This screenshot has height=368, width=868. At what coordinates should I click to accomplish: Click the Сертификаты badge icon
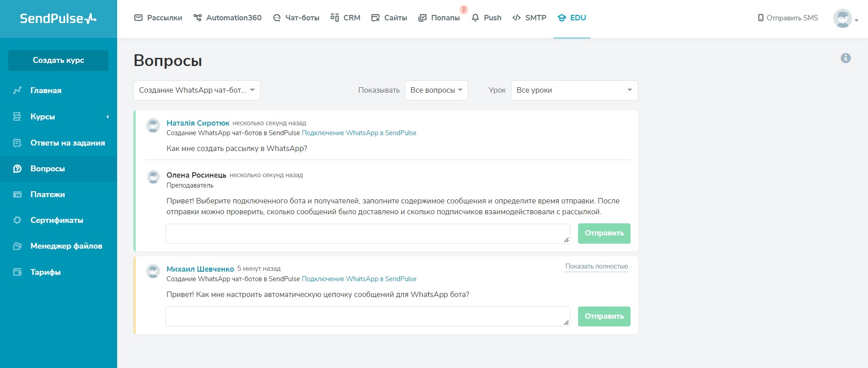(x=17, y=220)
